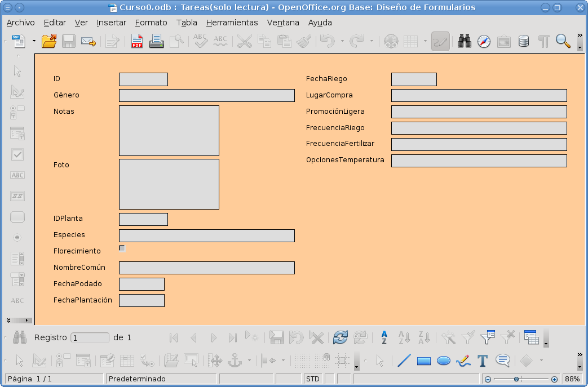Print the current form
The height and width of the screenshot is (387, 588).
point(156,41)
